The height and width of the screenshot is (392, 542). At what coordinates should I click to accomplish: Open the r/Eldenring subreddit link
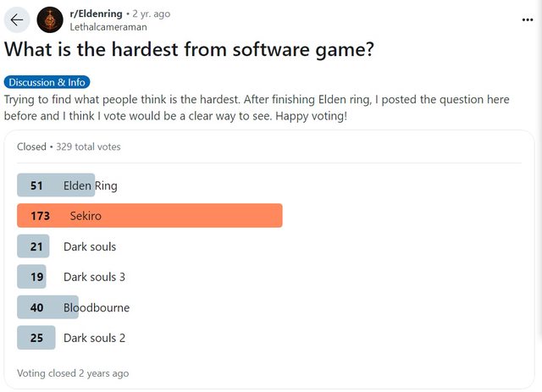(x=96, y=14)
